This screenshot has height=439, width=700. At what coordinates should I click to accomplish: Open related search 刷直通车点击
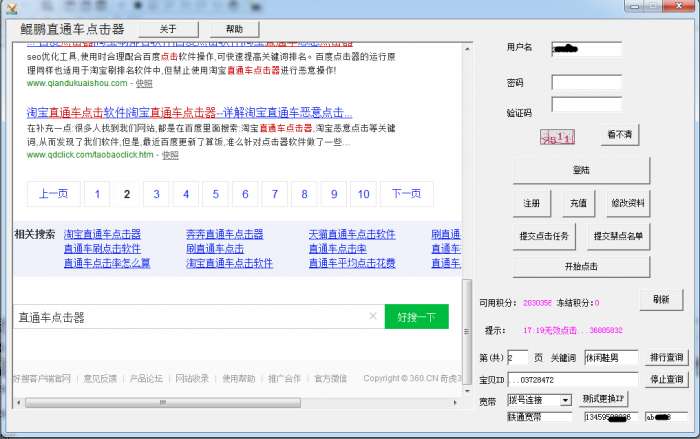tap(215, 249)
